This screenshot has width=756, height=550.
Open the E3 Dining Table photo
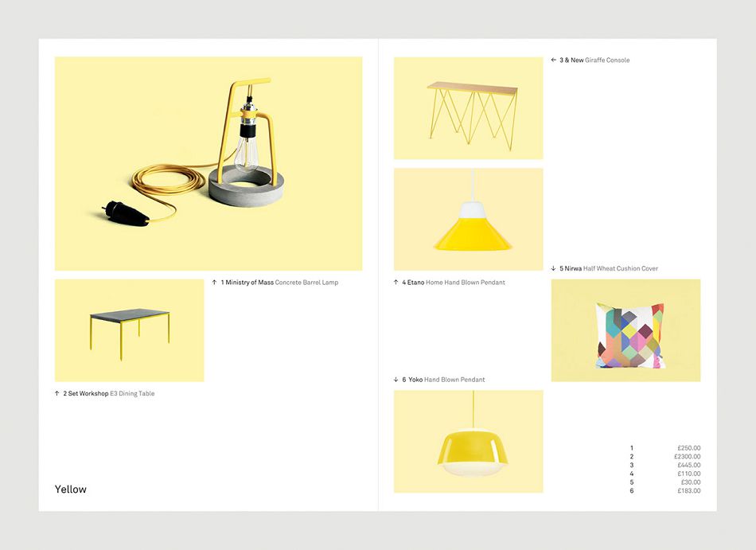pyautogui.click(x=129, y=330)
